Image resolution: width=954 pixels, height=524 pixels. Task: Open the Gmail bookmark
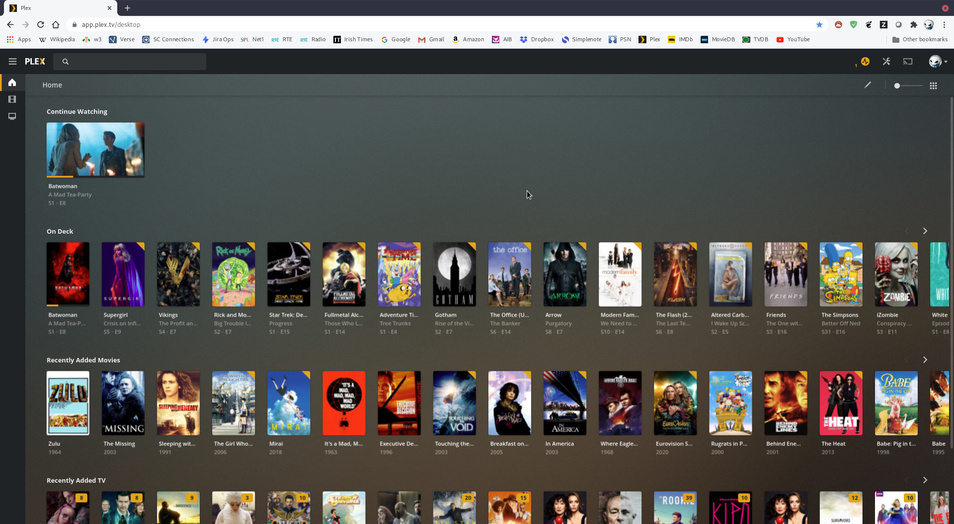pos(431,39)
